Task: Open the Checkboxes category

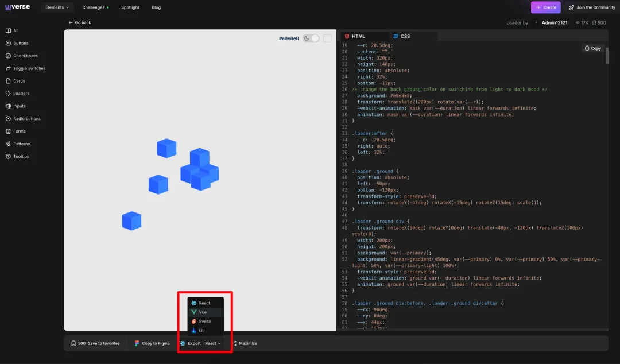Action: point(25,56)
